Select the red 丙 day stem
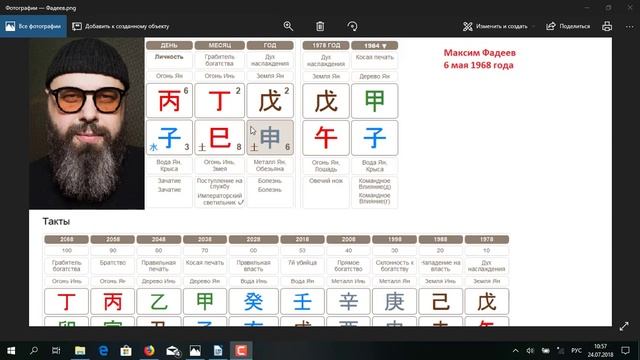 [x=169, y=101]
